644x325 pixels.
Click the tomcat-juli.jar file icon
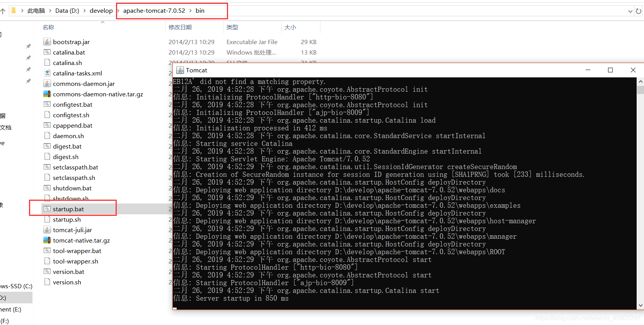[47, 230]
